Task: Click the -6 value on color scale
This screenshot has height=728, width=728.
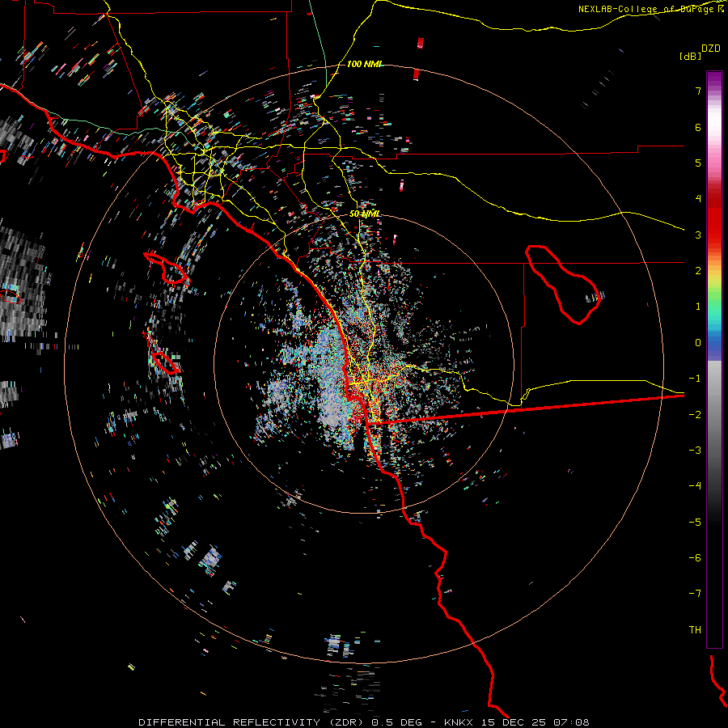Action: (695, 558)
